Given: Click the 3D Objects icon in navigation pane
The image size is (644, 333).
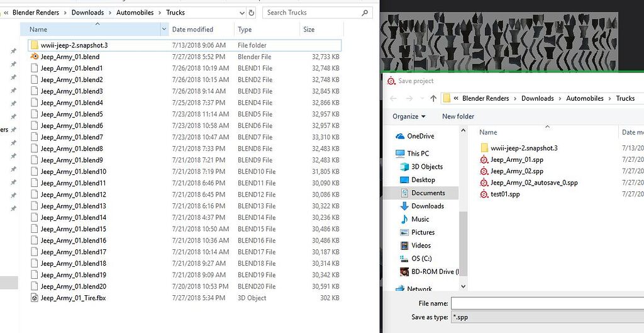Looking at the screenshot, I should pyautogui.click(x=404, y=166).
